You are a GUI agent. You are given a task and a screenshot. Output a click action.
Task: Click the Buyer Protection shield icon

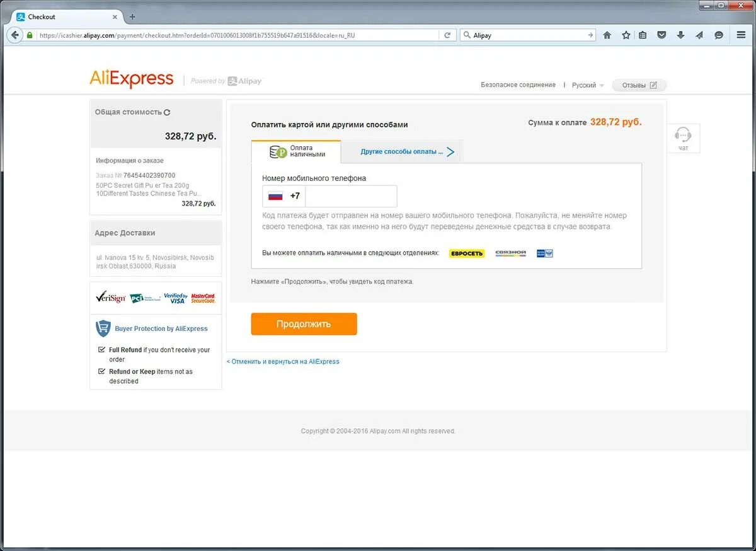coord(103,328)
